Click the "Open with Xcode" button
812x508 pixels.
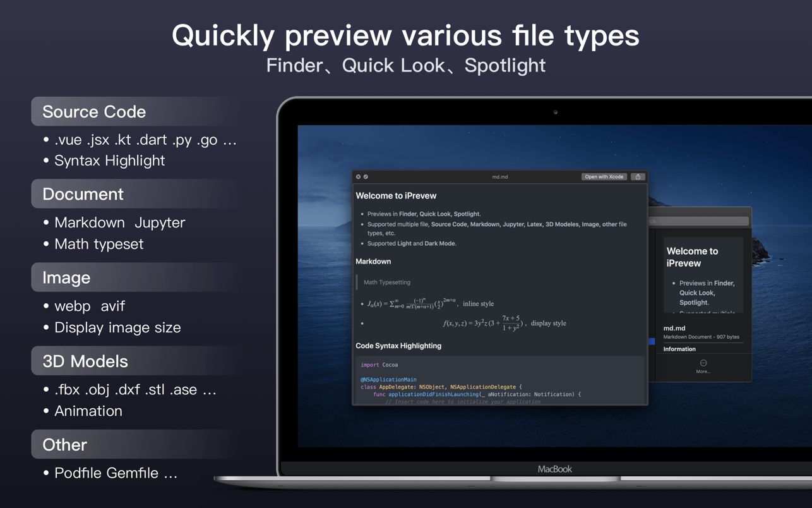click(604, 177)
